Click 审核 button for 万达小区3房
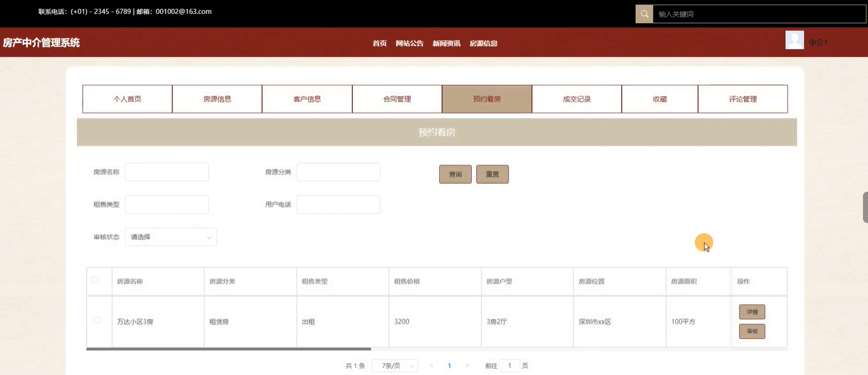This screenshot has height=375, width=868. (752, 331)
